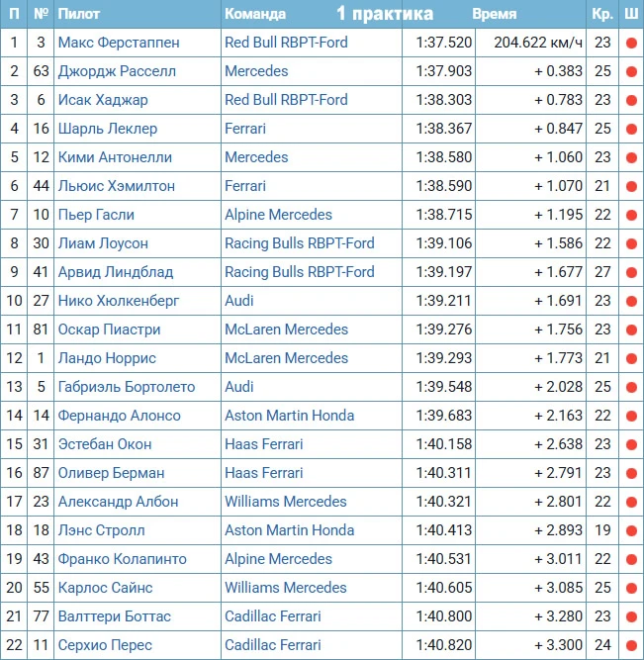The height and width of the screenshot is (660, 644).
Task: Open driver link Эстебан Окон
Action: pos(105,444)
